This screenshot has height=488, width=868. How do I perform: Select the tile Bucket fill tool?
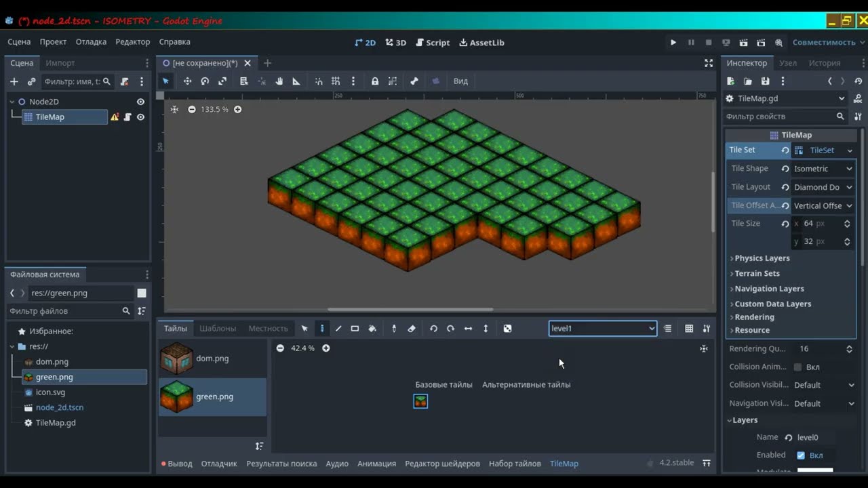[x=372, y=328]
